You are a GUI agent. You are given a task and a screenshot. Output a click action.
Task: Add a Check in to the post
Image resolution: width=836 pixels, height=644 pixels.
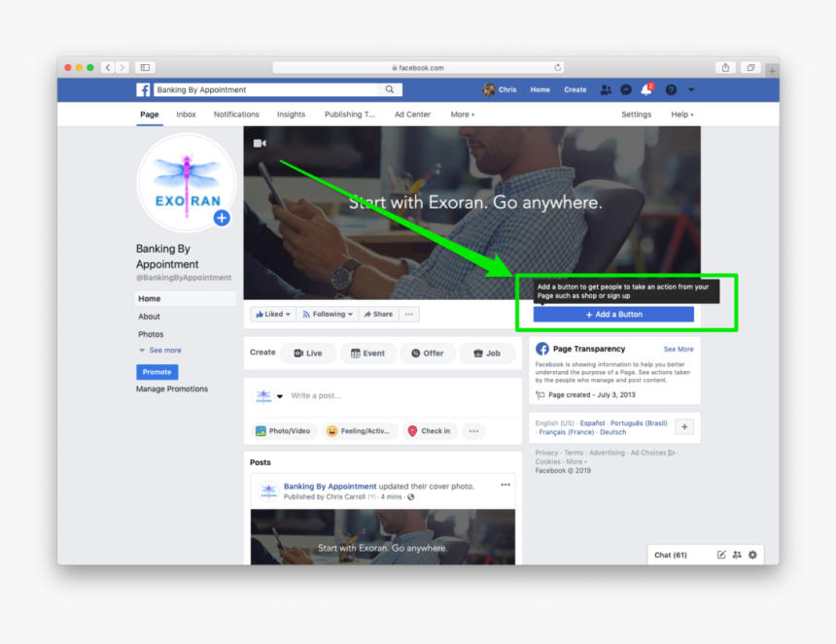tap(429, 430)
